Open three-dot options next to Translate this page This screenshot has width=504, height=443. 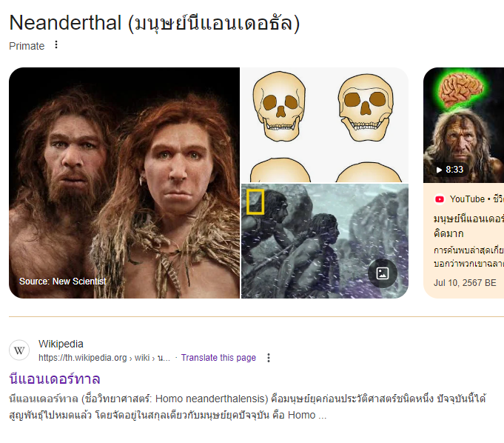pyautogui.click(x=269, y=358)
